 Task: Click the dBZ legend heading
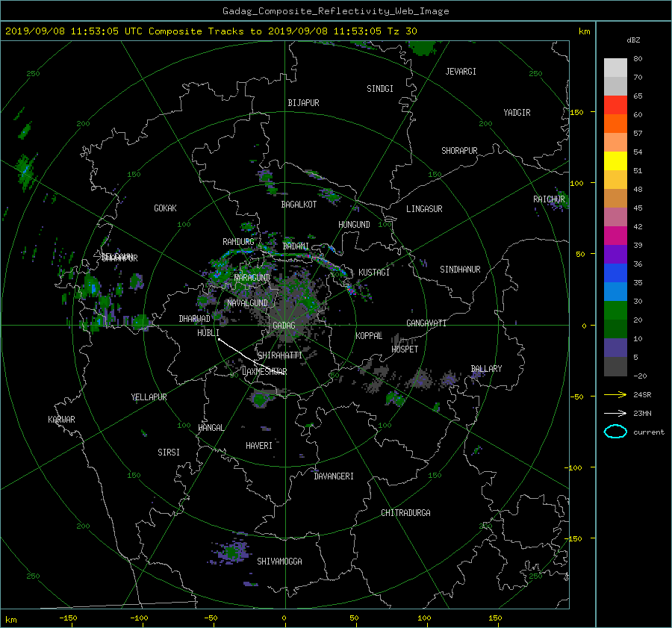(633, 40)
